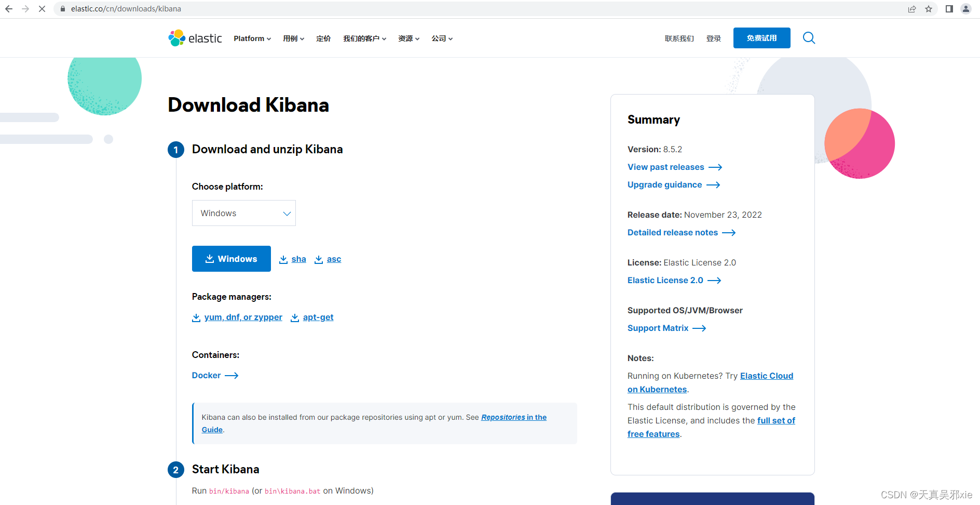Viewport: 980px width, 505px height.
Task: Click the browser profile avatar icon
Action: pos(966,9)
